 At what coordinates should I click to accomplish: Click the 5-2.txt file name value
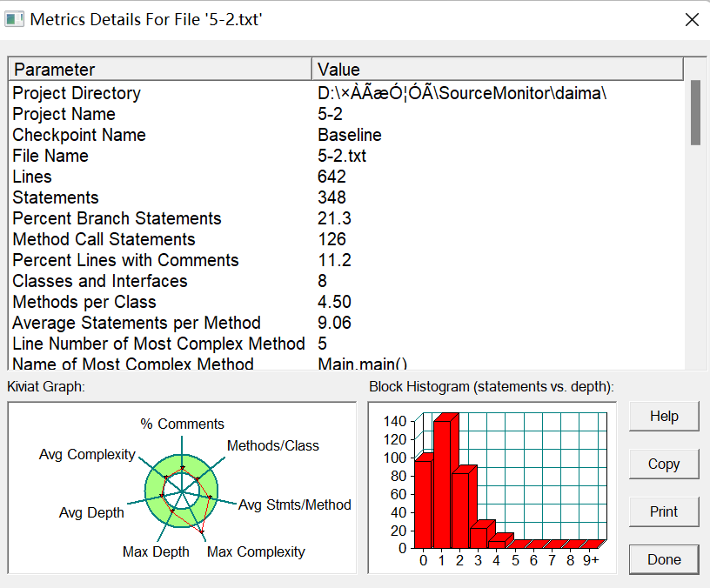point(342,156)
